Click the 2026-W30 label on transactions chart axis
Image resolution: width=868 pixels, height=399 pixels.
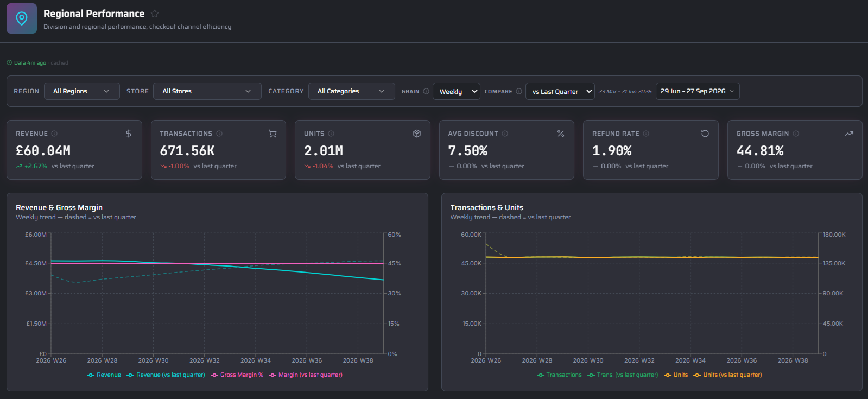pos(588,360)
